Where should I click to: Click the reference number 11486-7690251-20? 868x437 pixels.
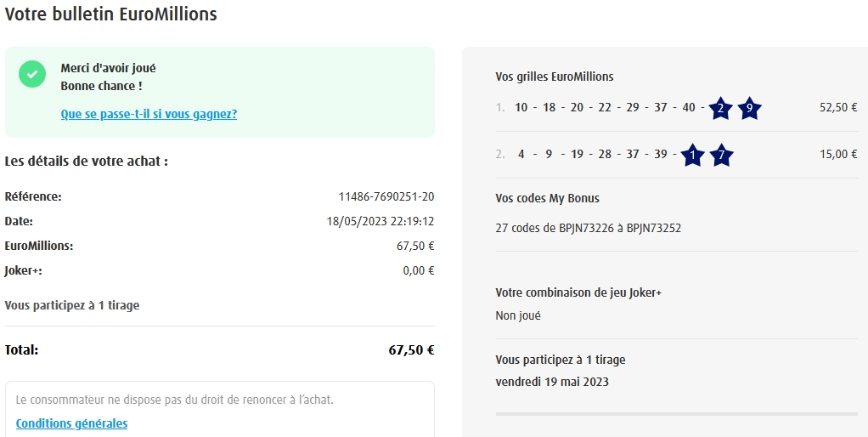[x=386, y=196]
